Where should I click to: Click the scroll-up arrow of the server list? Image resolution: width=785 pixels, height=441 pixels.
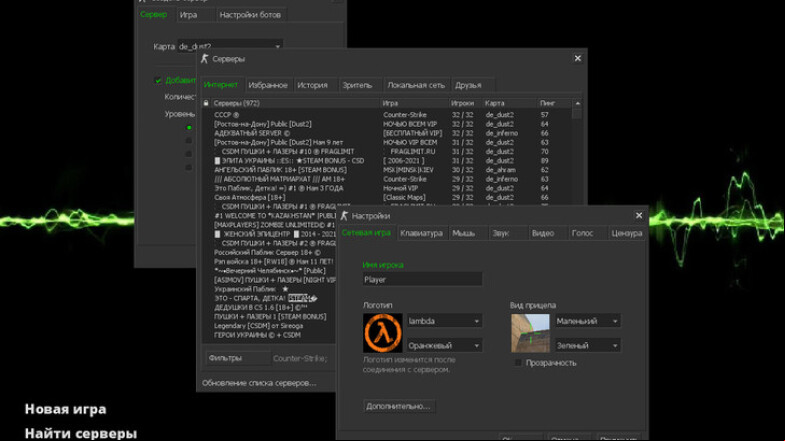pyautogui.click(x=578, y=103)
